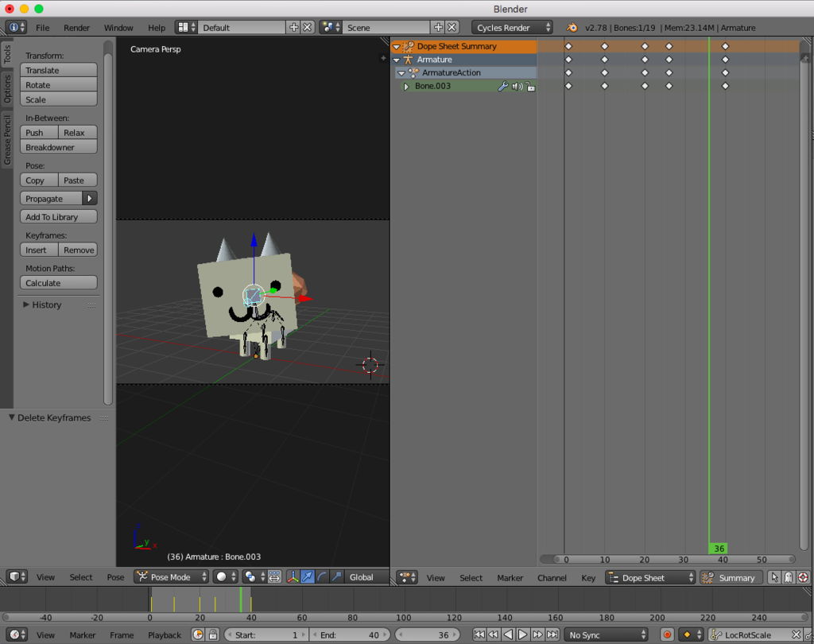Open the keyframe type diamond selector
The height and width of the screenshot is (644, 814).
click(x=691, y=634)
